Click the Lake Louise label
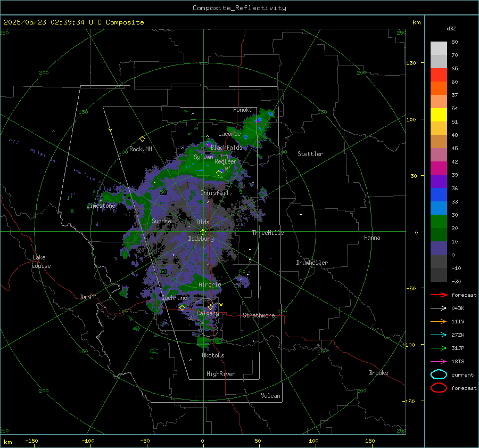The image size is (479, 448). coord(41,262)
